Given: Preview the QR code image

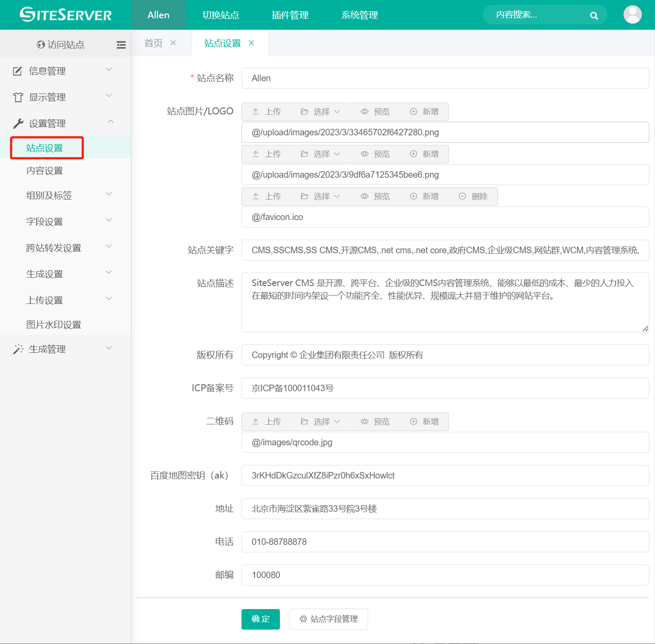Looking at the screenshot, I should 375,421.
